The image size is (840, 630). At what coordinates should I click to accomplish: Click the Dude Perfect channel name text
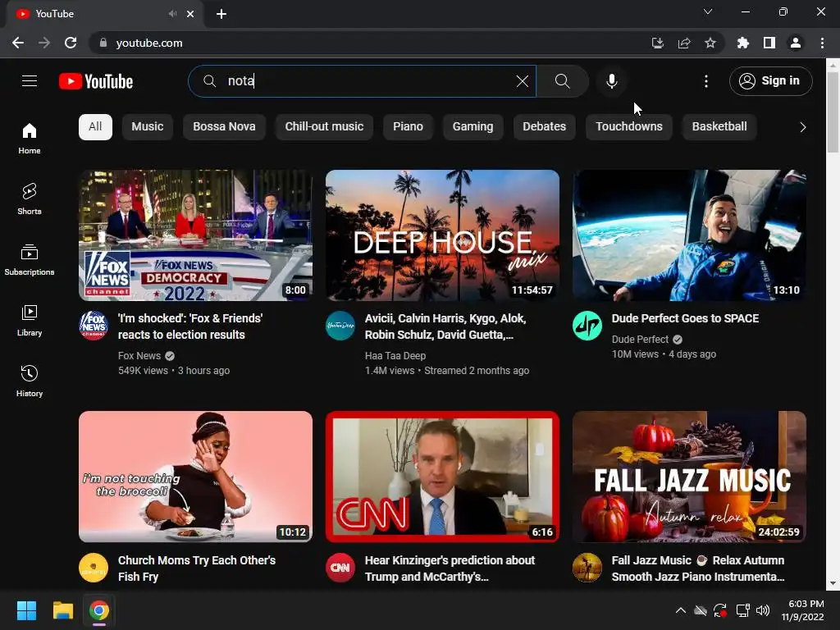[x=640, y=340]
